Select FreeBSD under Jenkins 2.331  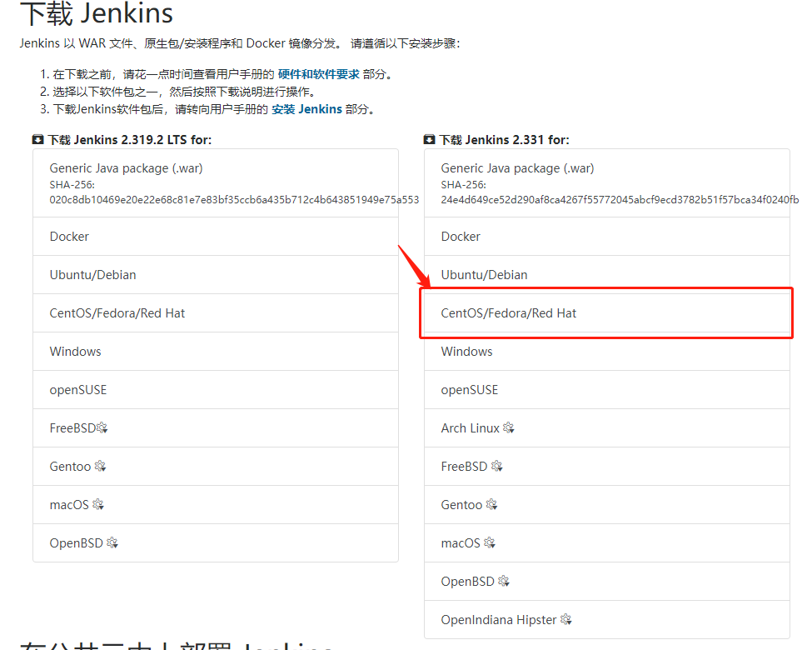pyautogui.click(x=607, y=467)
